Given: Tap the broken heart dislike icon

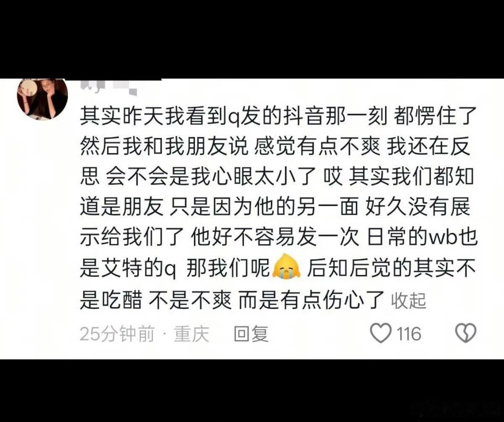Looking at the screenshot, I should point(466,333).
